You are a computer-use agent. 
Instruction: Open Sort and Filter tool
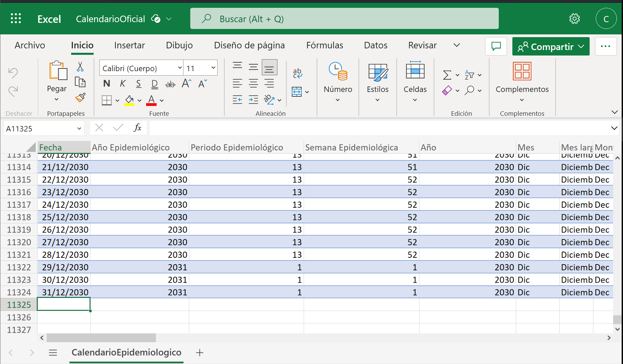[x=469, y=75]
